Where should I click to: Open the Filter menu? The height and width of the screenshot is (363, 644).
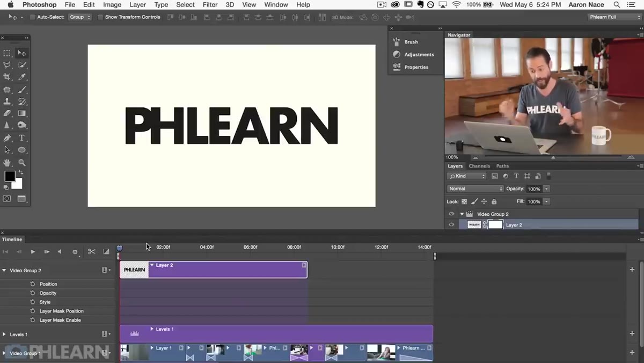coord(210,5)
